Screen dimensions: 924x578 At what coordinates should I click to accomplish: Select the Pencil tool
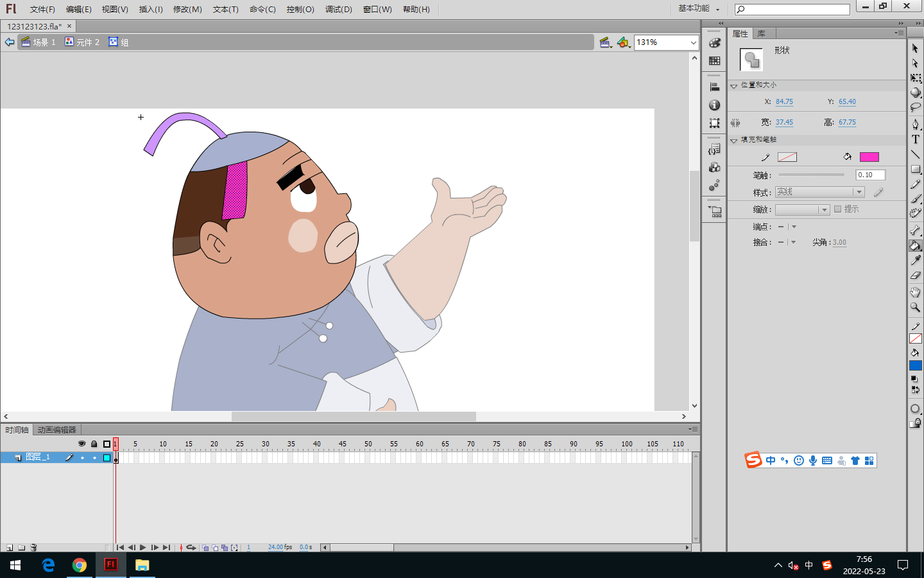point(916,185)
